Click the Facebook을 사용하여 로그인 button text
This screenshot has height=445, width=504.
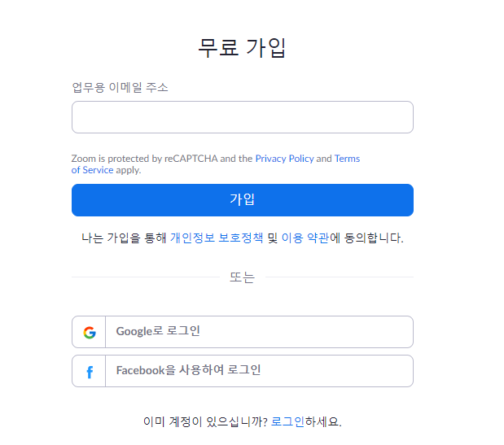point(188,370)
